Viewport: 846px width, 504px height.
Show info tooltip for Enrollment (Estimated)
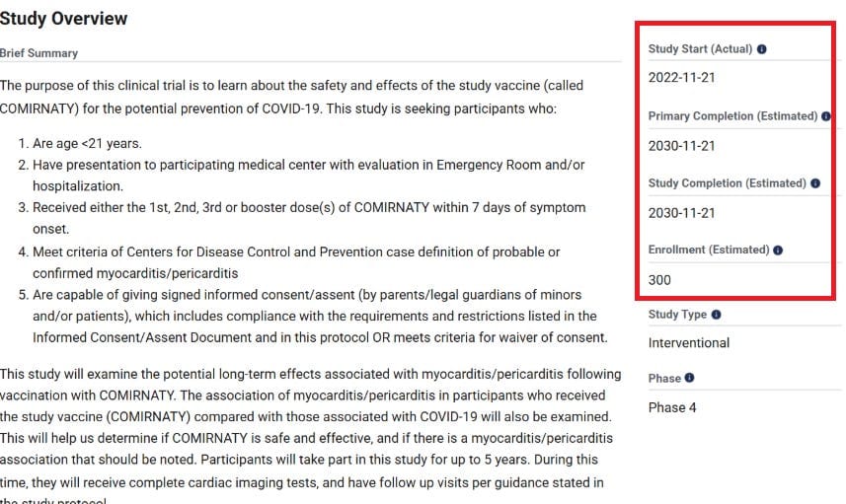click(778, 251)
